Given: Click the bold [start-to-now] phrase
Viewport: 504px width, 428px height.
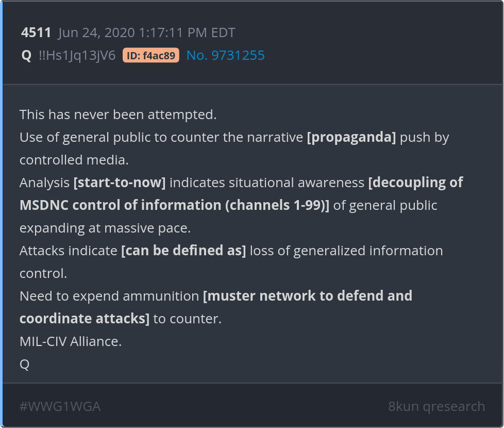Looking at the screenshot, I should tap(120, 183).
